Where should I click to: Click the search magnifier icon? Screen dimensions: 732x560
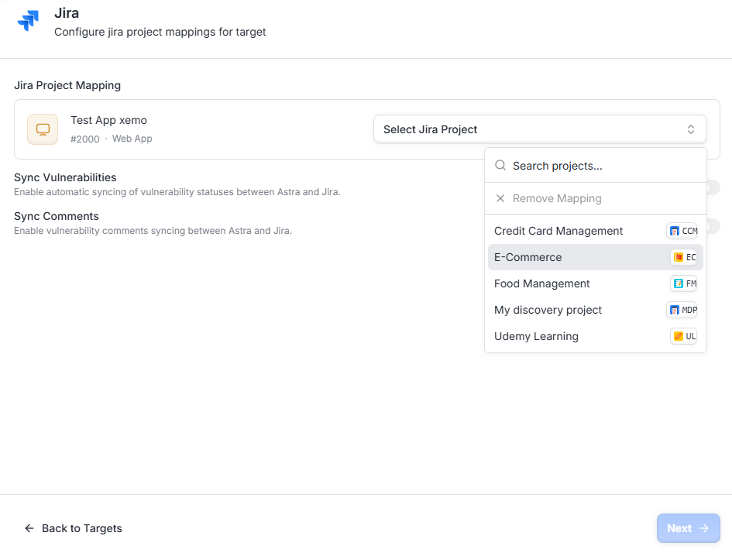coord(500,165)
